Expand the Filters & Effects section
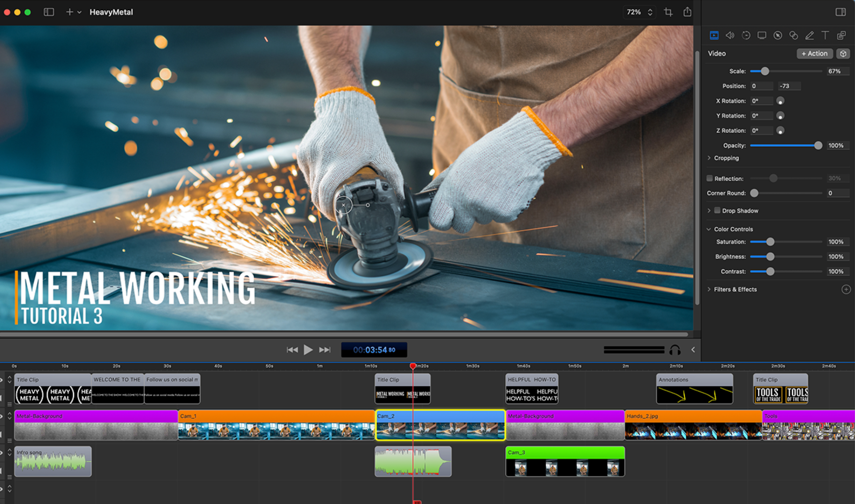 point(708,289)
